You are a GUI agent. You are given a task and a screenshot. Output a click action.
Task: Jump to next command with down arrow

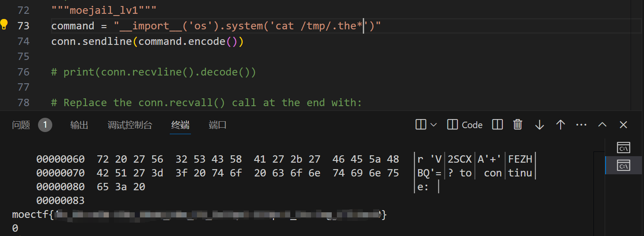coord(539,125)
